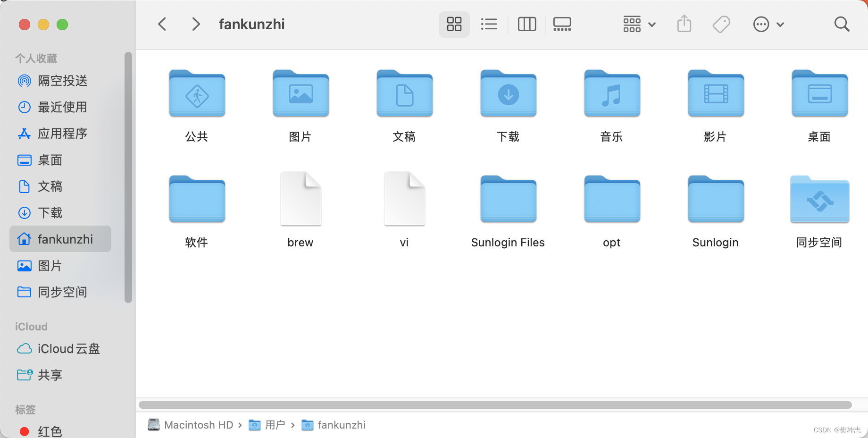Switch to icon view grid layout
Viewport: 868px width, 438px height.
[x=454, y=24]
